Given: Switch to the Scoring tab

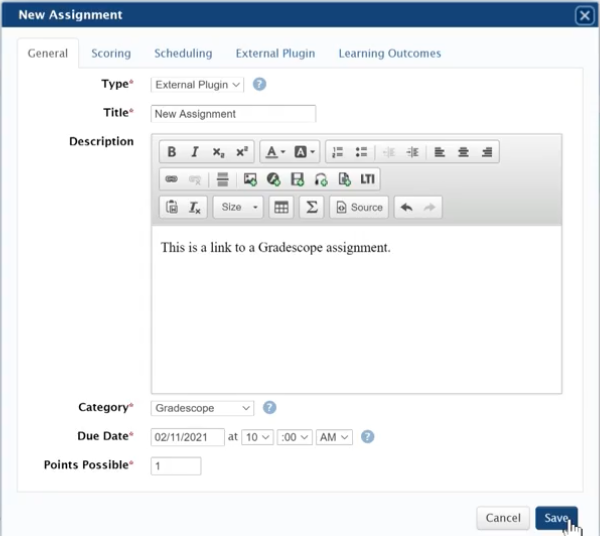Looking at the screenshot, I should coord(111,53).
